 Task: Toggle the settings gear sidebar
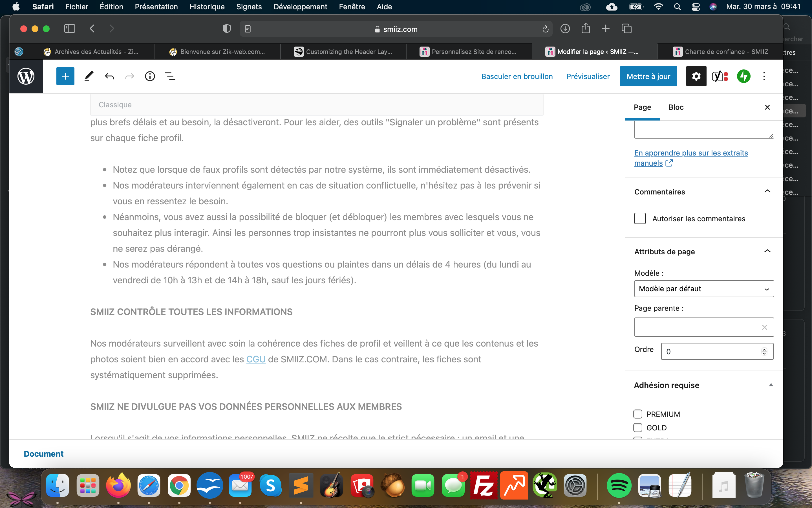(x=696, y=76)
